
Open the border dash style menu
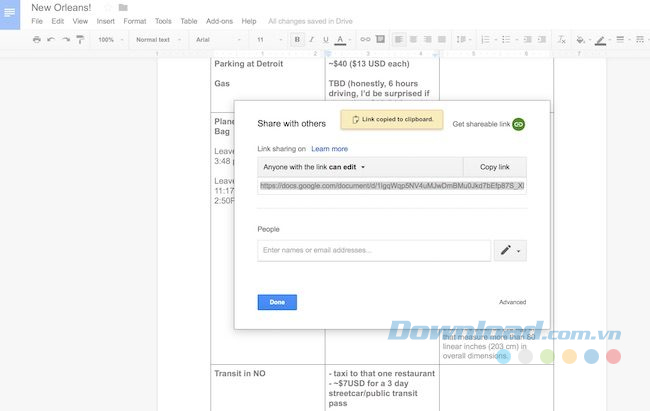coord(642,39)
